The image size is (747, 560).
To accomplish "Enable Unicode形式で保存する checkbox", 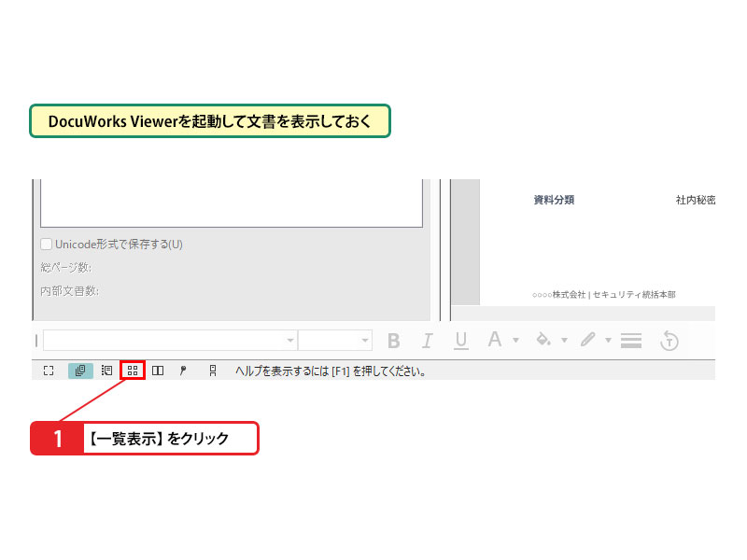I will tap(46, 245).
